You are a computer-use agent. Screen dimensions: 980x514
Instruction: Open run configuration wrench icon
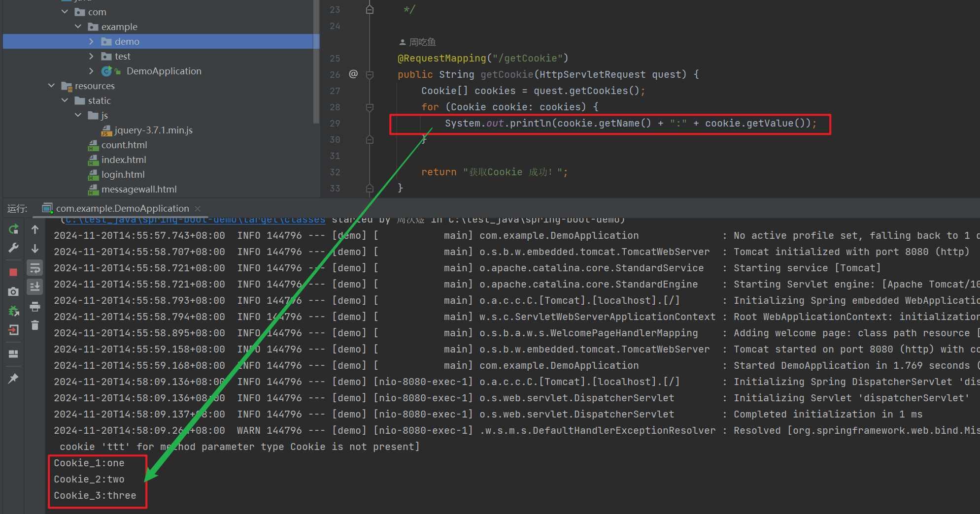coord(14,248)
